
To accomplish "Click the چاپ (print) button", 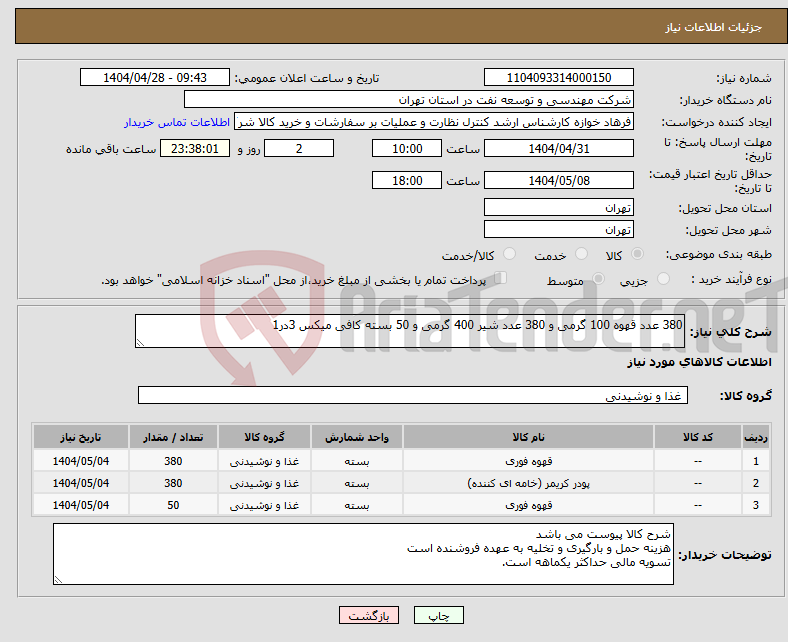I will coord(438,615).
